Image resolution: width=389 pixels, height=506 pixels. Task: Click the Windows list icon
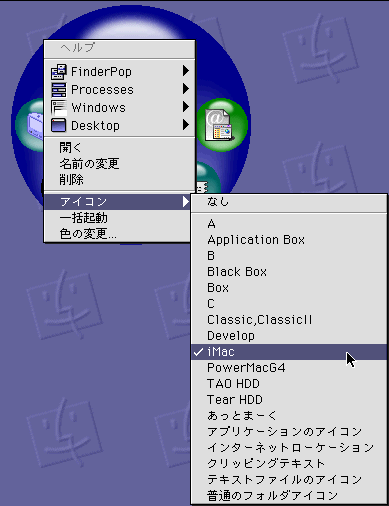pos(59,108)
